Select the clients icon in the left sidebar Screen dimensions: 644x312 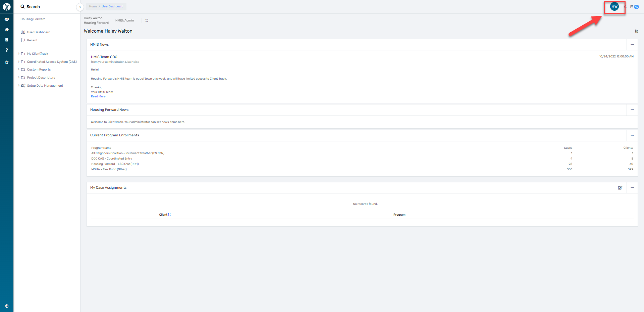click(x=7, y=19)
